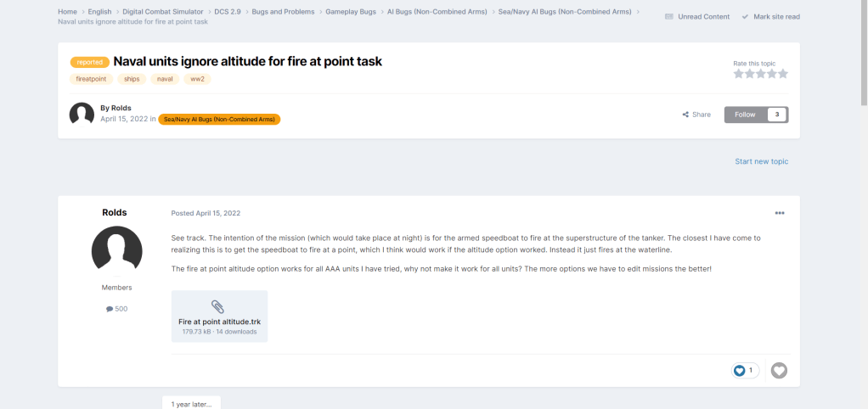Follow this topic
Image resolution: width=868 pixels, height=409 pixels.
[x=745, y=115]
